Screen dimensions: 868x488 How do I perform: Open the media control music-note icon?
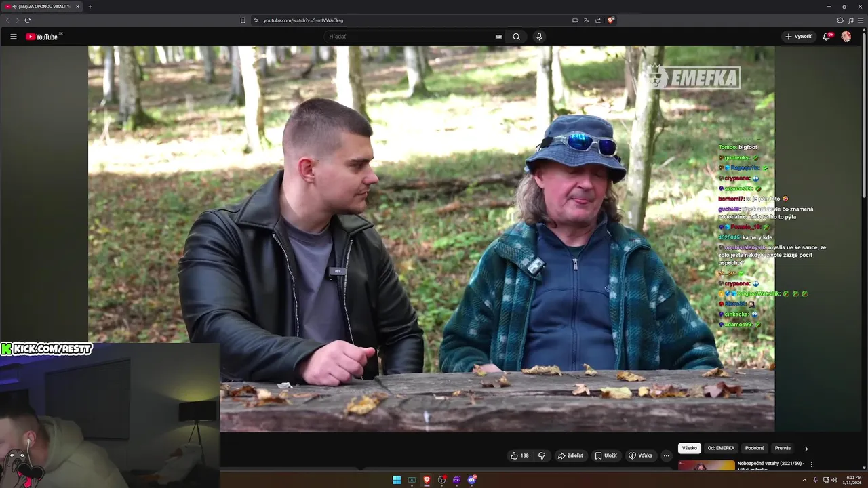point(850,20)
